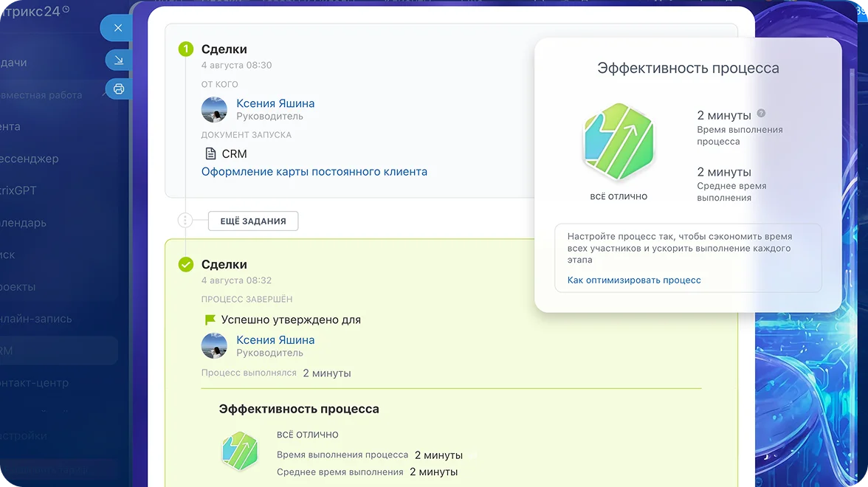Click the CRM document icon
868x487 pixels.
(210, 153)
